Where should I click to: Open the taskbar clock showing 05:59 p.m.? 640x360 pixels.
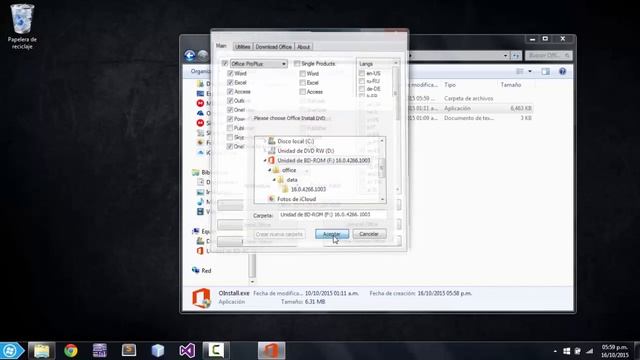coord(614,351)
